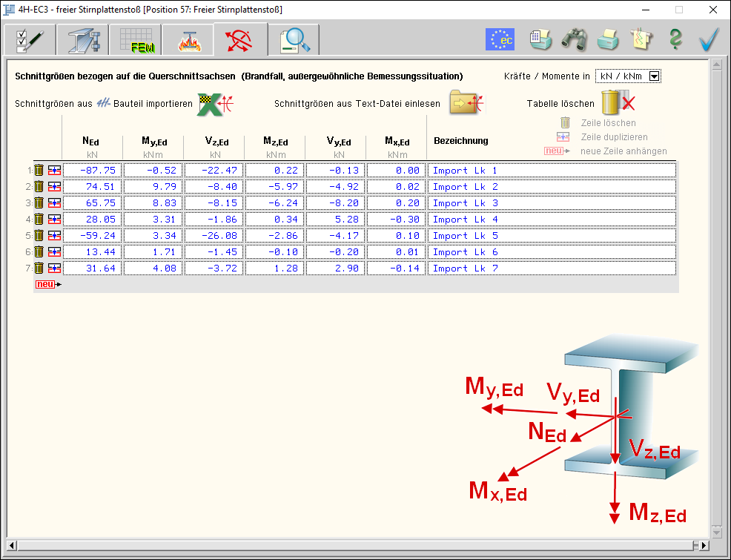Open the checklist and pen tab
This screenshot has width=731, height=560.
click(30, 40)
